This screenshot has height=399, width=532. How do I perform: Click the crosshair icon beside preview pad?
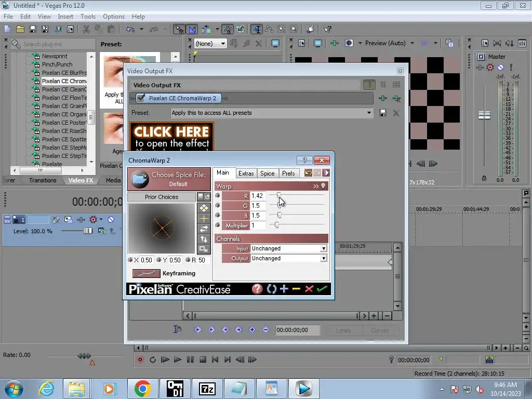(x=204, y=219)
